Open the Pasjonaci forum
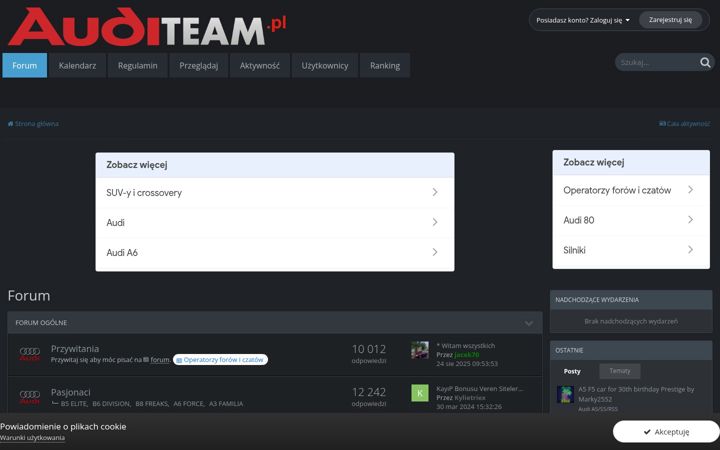Image resolution: width=720 pixels, height=450 pixels. click(71, 392)
